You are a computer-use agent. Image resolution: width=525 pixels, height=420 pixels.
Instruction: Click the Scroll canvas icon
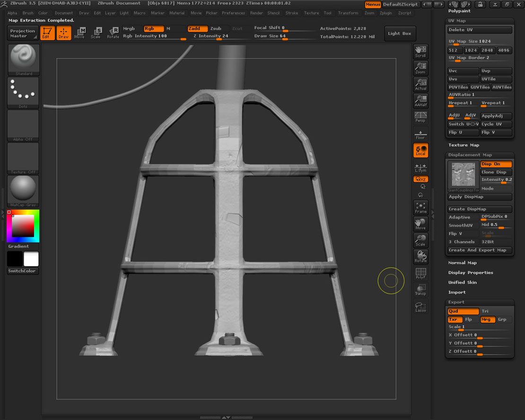coord(420,51)
